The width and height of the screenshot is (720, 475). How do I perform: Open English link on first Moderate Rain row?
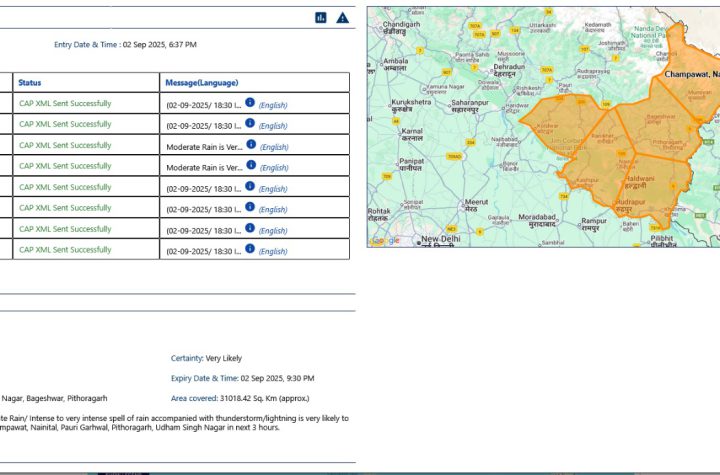274,147
